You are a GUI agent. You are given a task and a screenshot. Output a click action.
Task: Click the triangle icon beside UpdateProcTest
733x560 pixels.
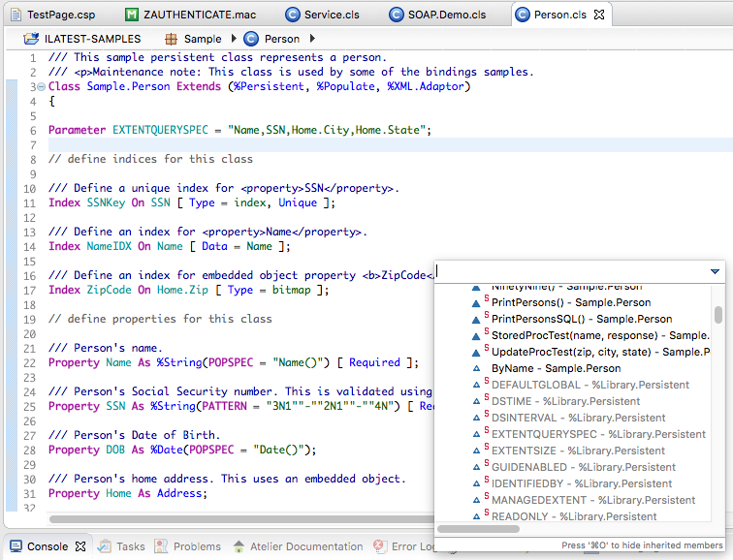pos(476,353)
